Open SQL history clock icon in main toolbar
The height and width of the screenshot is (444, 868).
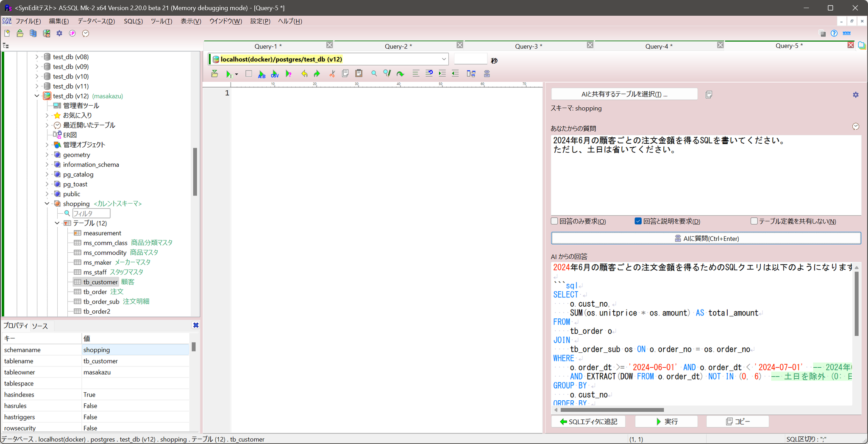click(x=86, y=34)
